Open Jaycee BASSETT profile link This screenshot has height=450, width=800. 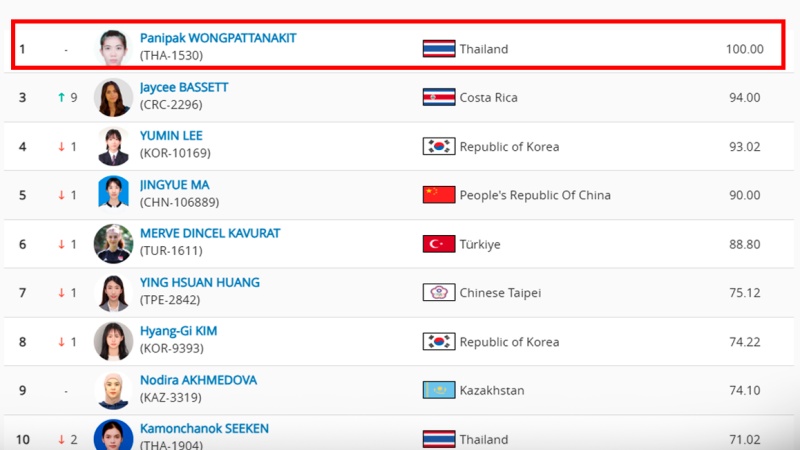184,87
